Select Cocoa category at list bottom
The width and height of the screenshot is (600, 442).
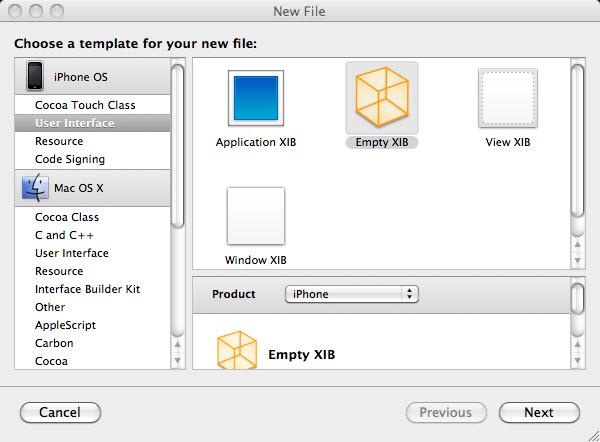click(93, 361)
